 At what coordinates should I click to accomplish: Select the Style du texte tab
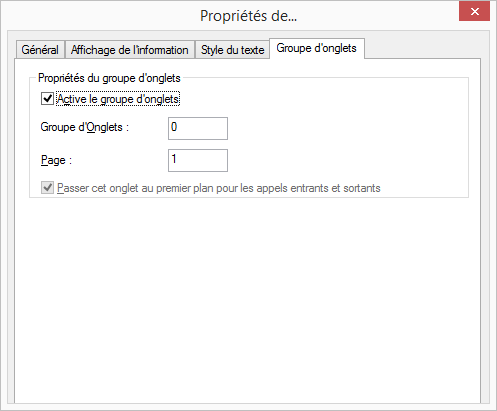[232, 50]
